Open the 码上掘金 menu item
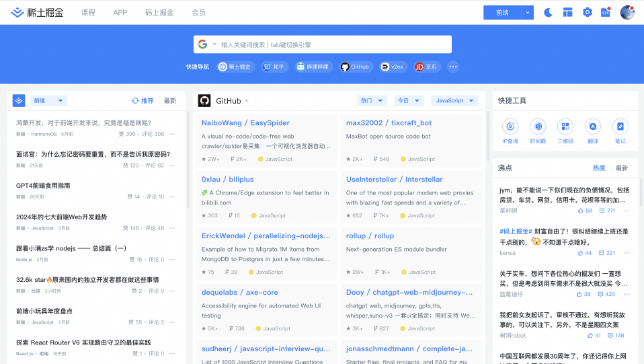Image resolution: width=644 pixels, height=364 pixels. (159, 12)
